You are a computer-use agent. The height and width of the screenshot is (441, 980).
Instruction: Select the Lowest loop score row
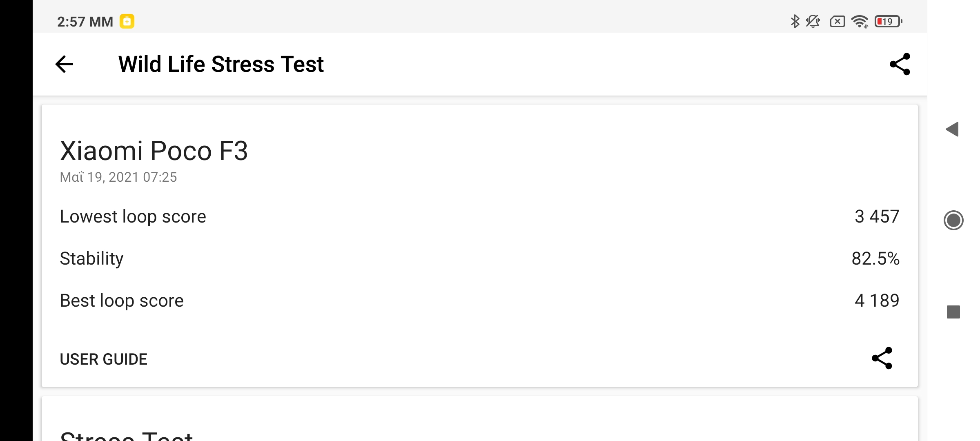click(x=479, y=216)
